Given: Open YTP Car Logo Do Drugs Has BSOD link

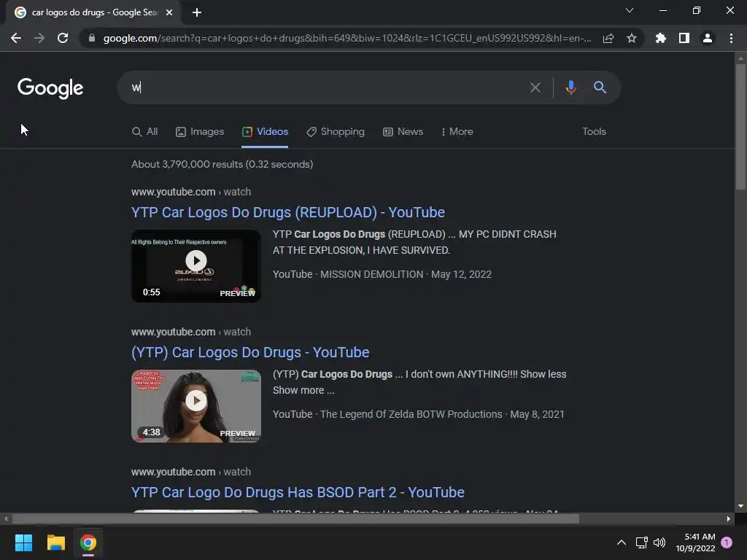Looking at the screenshot, I should tap(298, 492).
